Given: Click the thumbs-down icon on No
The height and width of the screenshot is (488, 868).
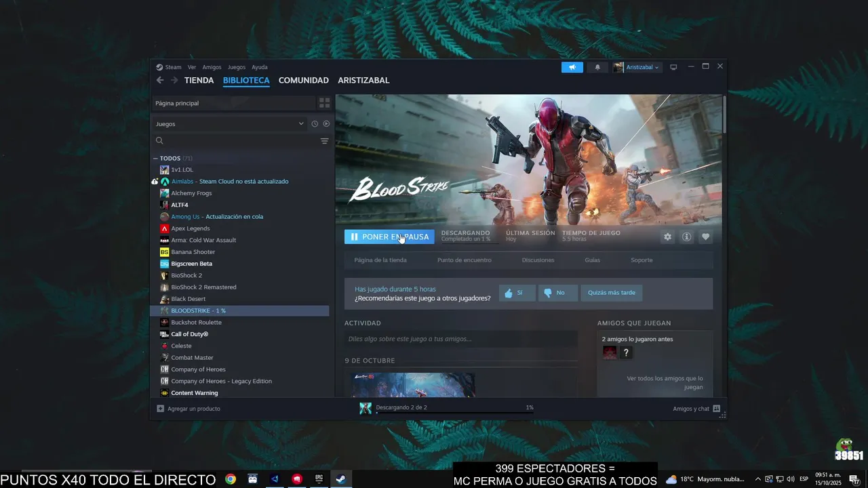Looking at the screenshot, I should click(548, 293).
